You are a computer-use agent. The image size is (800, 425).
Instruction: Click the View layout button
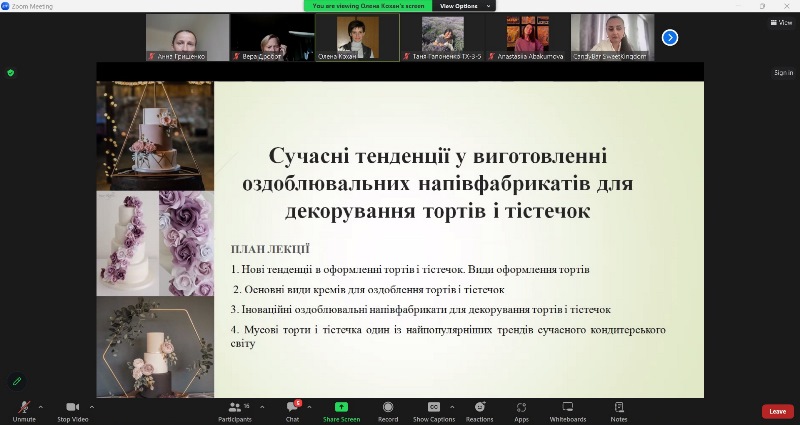[x=781, y=22]
